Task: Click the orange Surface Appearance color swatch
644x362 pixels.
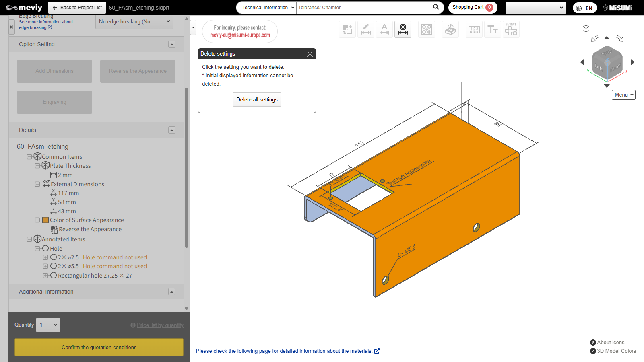Action: (45, 220)
